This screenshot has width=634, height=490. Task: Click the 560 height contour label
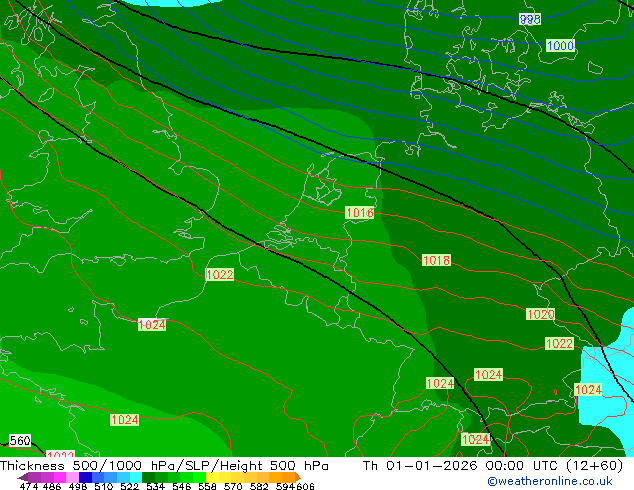(20, 440)
